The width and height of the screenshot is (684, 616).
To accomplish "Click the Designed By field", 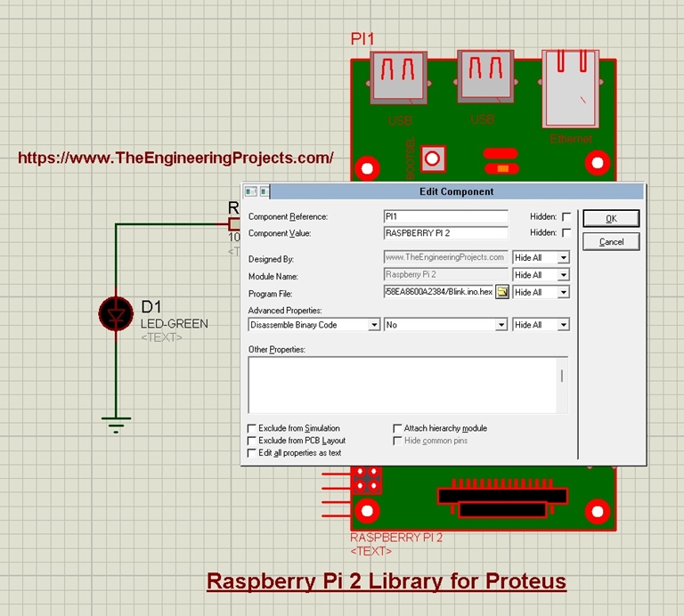I will pyautogui.click(x=446, y=257).
